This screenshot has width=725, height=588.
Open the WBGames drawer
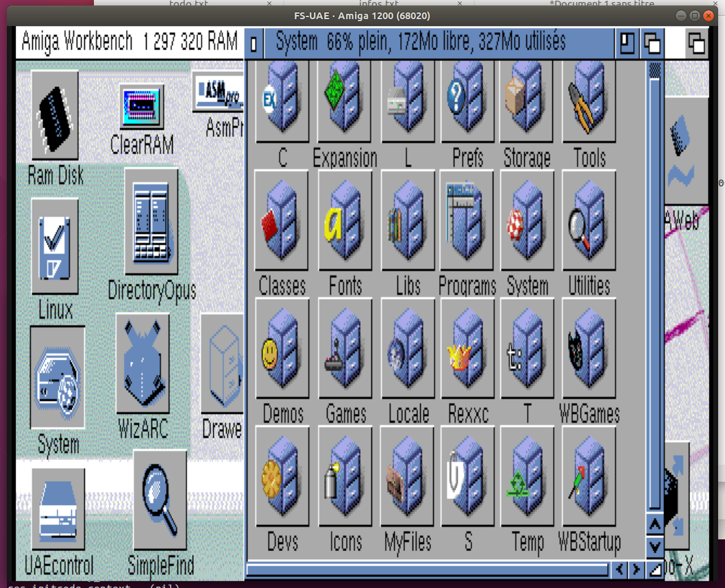pyautogui.click(x=589, y=348)
